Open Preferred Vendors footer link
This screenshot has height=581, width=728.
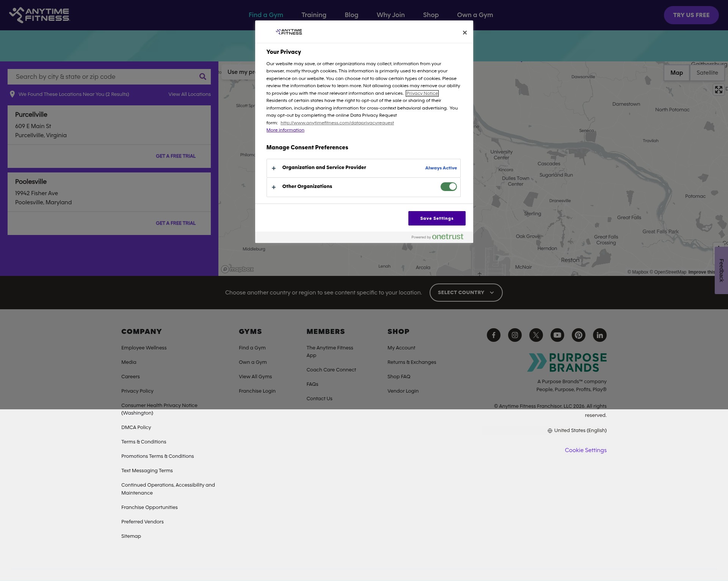click(x=142, y=522)
